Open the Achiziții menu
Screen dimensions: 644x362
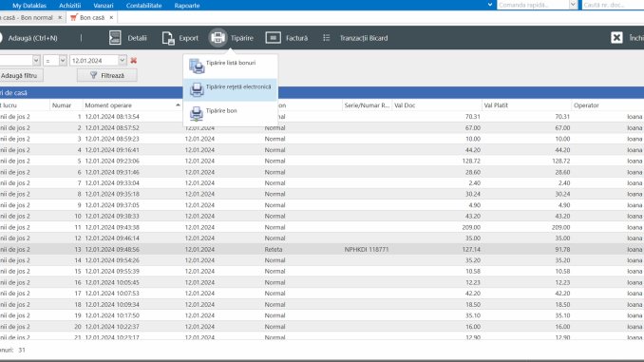point(70,6)
